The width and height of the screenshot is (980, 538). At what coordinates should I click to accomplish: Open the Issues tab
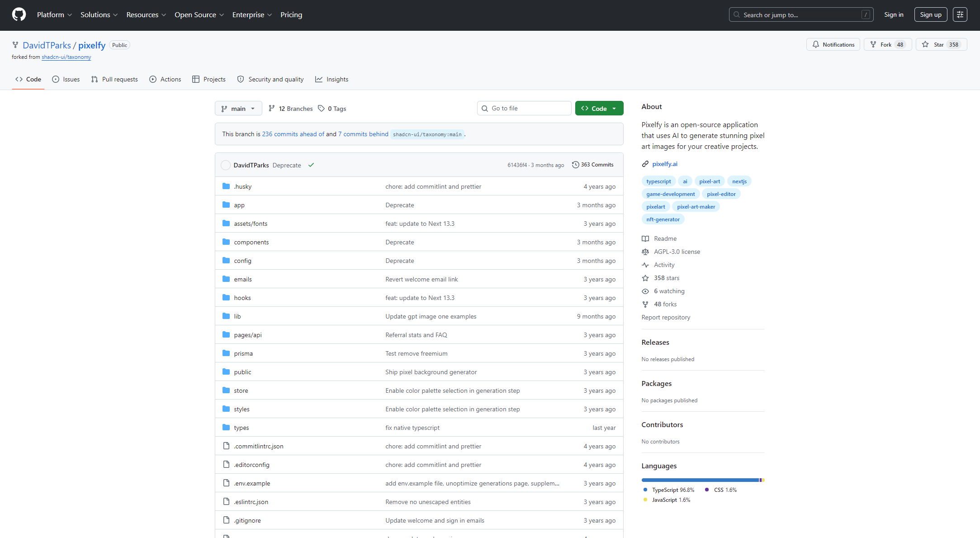66,79
